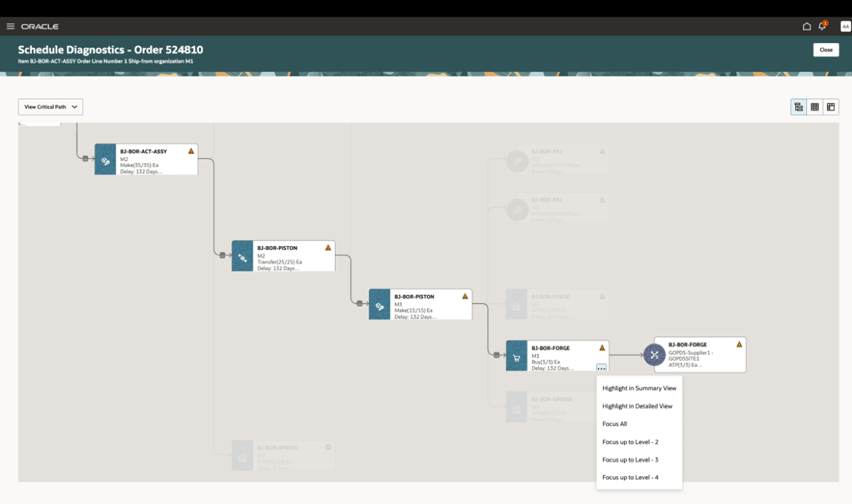Switch to the combined detail view

click(830, 106)
